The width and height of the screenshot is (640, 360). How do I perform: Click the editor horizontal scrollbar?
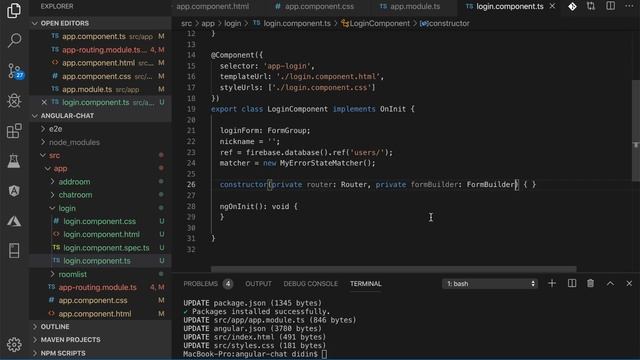tap(393, 269)
